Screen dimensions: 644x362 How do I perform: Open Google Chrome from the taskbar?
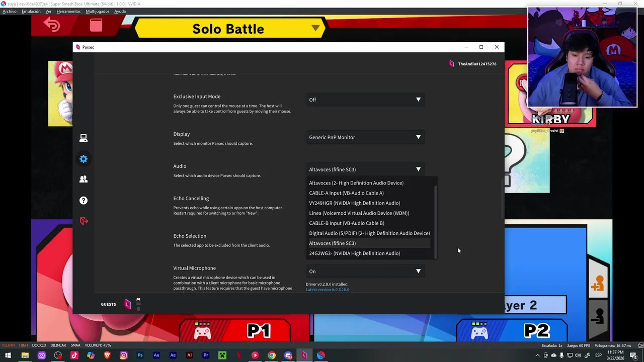click(272, 355)
